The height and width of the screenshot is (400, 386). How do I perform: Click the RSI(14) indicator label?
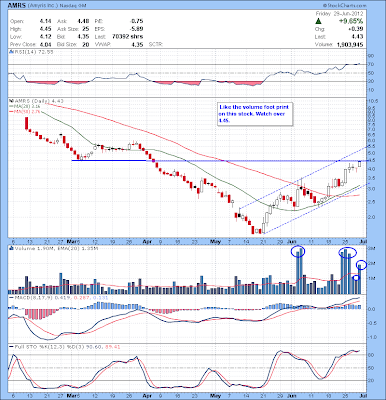coord(33,52)
